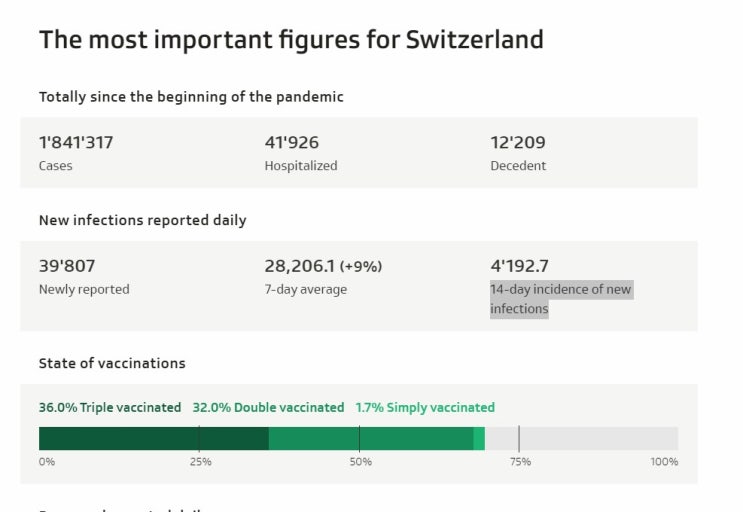Click the medium green double-vaccinated bar segment

pyautogui.click(x=370, y=438)
